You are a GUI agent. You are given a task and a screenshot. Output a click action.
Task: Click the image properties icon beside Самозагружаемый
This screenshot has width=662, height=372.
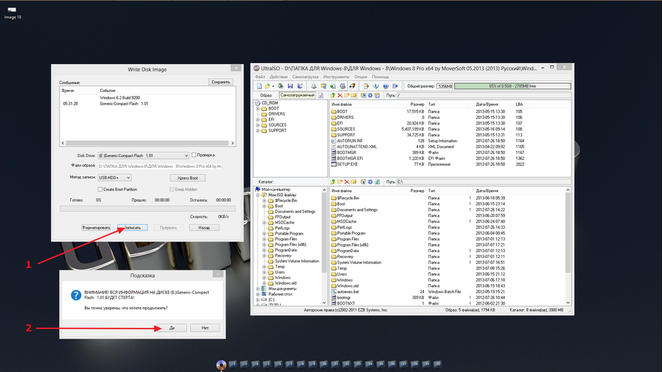(x=320, y=95)
